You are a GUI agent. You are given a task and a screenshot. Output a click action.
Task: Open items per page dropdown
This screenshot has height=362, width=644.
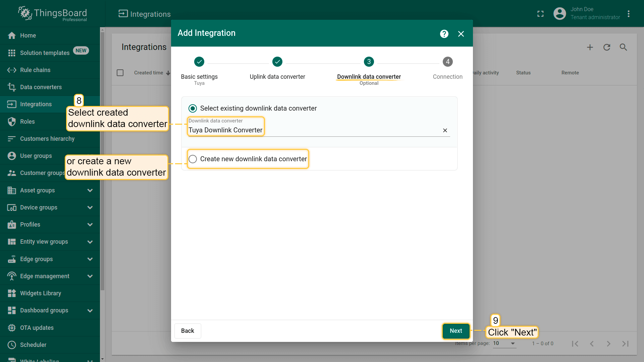click(504, 344)
